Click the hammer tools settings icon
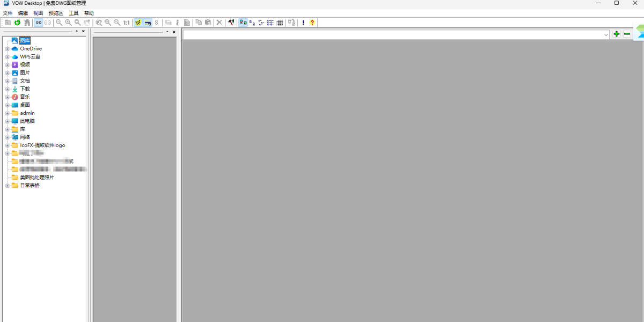The width and height of the screenshot is (644, 322). click(231, 23)
